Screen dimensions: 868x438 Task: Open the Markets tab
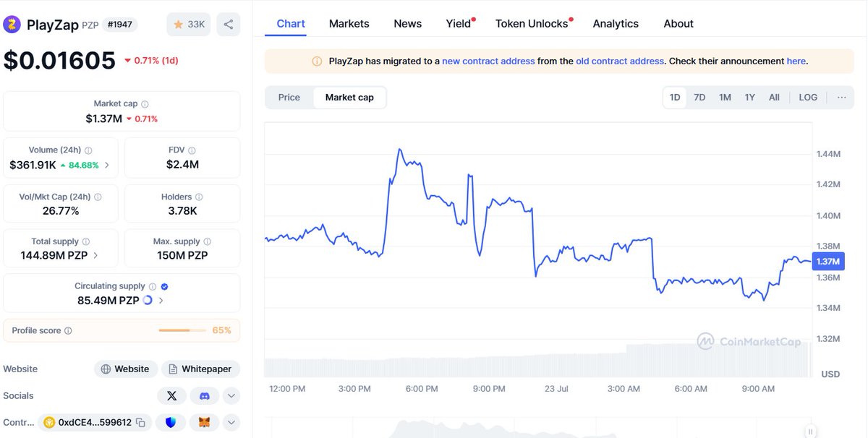(x=349, y=24)
